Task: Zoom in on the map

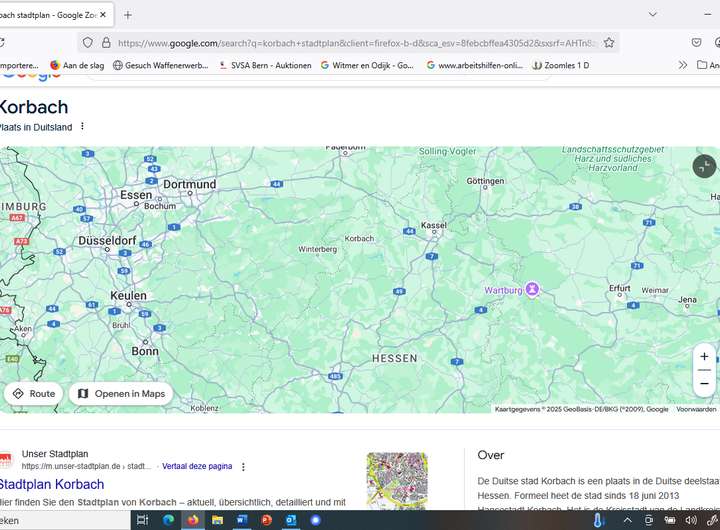Action: point(704,356)
